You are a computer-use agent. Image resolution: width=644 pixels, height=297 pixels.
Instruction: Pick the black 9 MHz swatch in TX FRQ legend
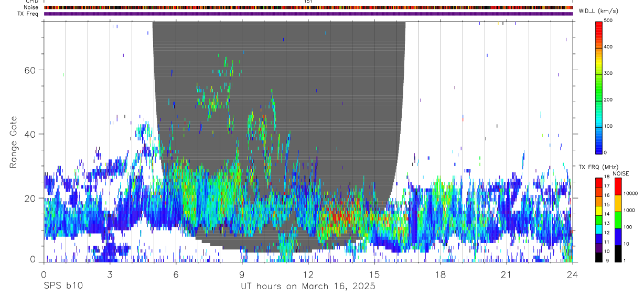[x=598, y=257]
